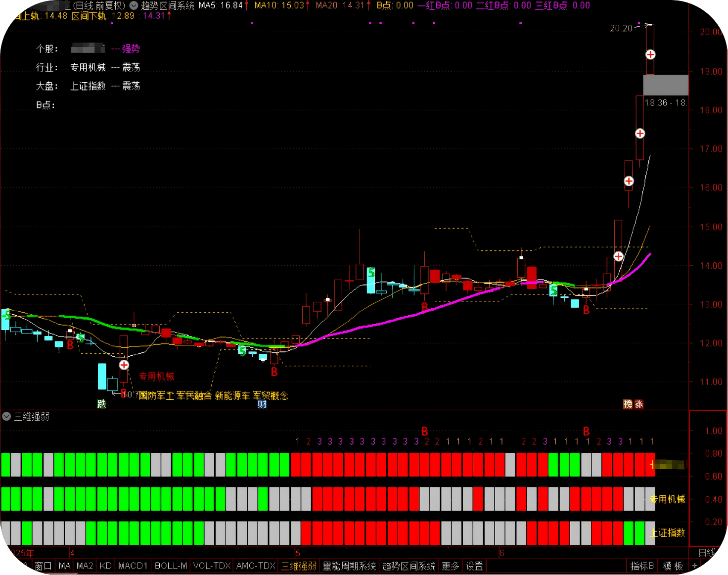Click the 设置 settings button
Screen dimensions: 728x575
(474, 566)
